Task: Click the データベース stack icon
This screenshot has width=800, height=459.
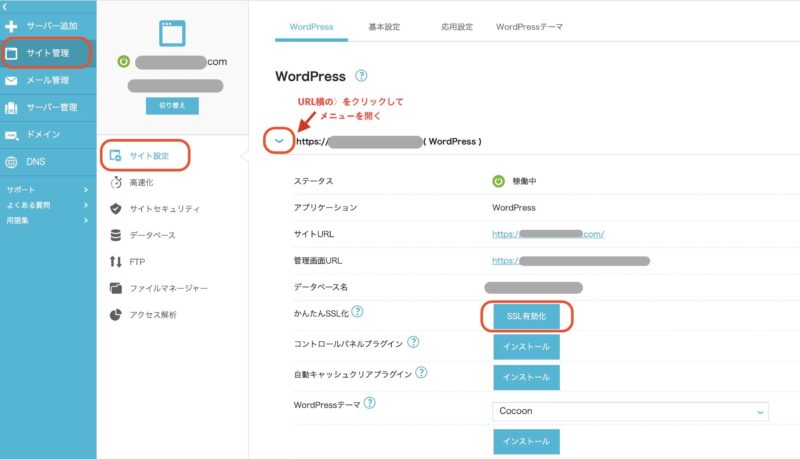Action: click(x=116, y=235)
